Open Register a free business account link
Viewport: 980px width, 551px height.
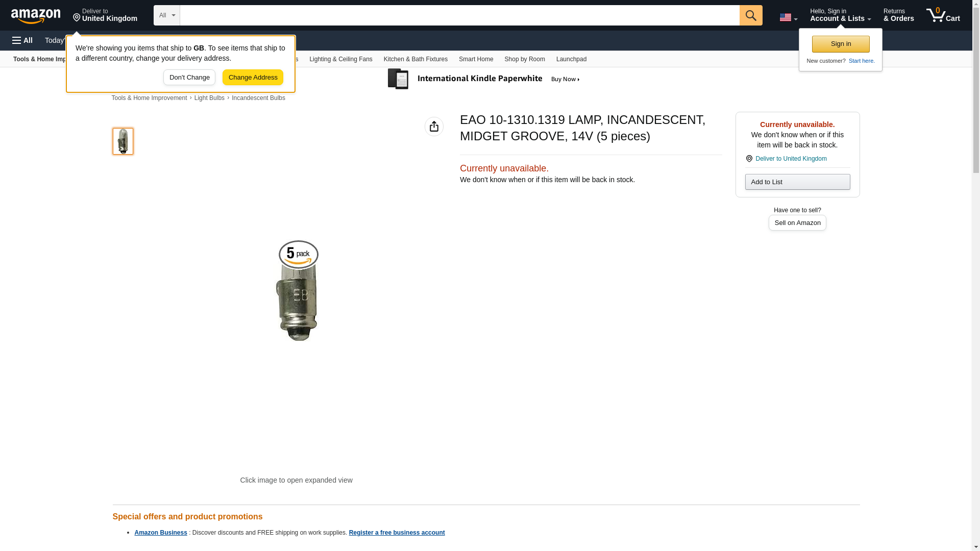point(397,533)
